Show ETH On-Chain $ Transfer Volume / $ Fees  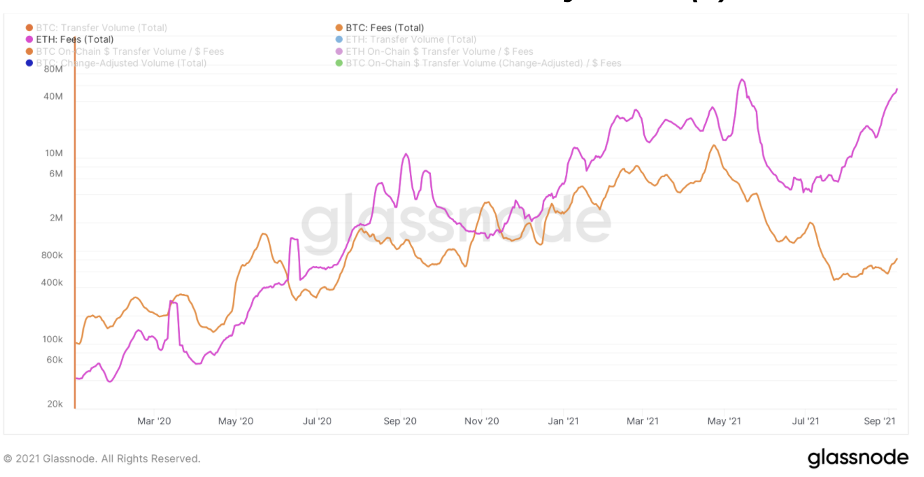[440, 51]
